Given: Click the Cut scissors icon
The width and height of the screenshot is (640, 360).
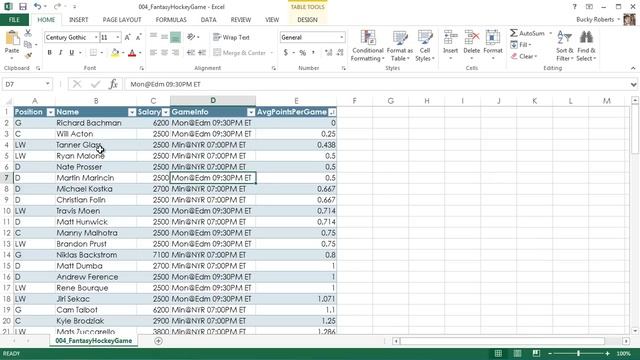Looking at the screenshot, I should pyautogui.click(x=28, y=33).
